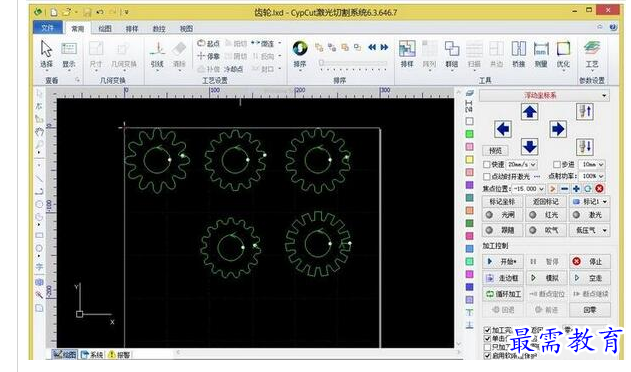This screenshot has width=631, height=372.
Task: Select the green layer color swatch
Action: 469,134
